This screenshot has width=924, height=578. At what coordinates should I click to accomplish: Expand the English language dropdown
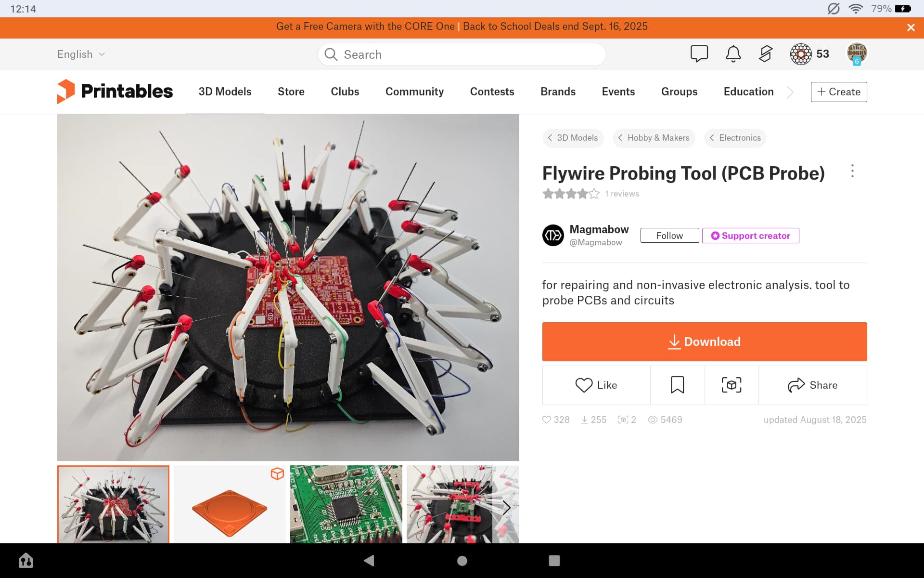(x=81, y=54)
